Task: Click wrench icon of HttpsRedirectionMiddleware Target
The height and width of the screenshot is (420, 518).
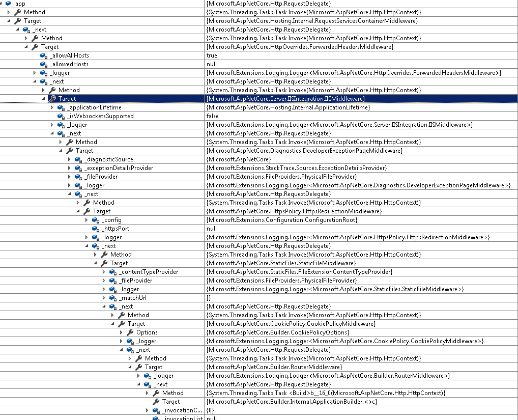Action: (87, 211)
